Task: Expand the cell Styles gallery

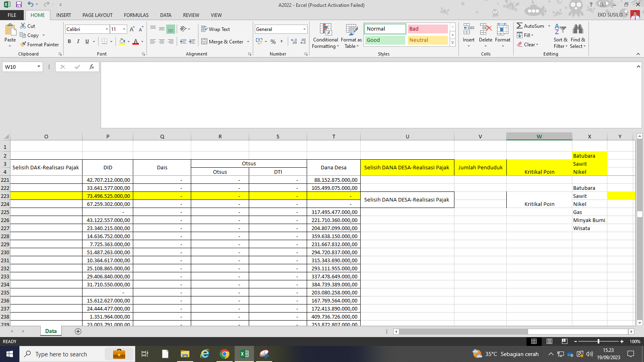Action: coord(452,43)
